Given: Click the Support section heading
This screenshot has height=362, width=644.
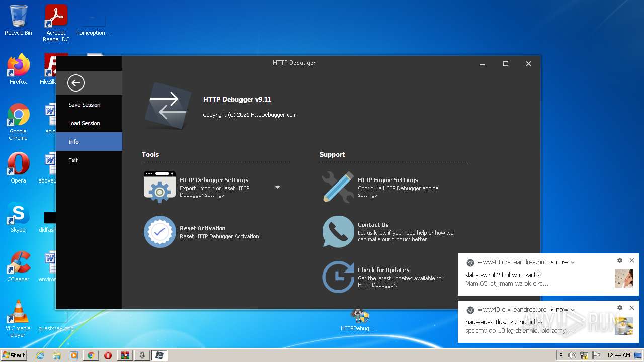Looking at the screenshot, I should pyautogui.click(x=332, y=154).
